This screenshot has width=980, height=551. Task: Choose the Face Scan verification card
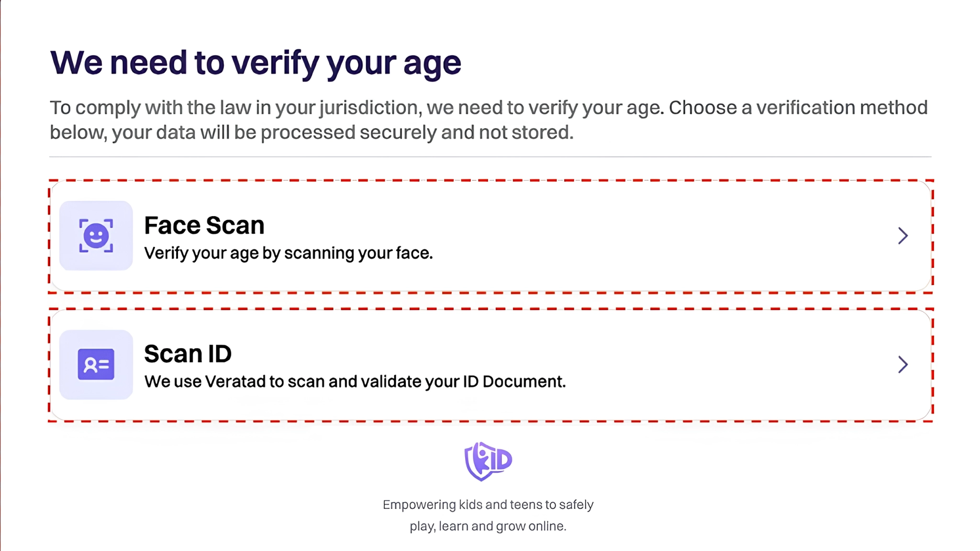coord(491,236)
